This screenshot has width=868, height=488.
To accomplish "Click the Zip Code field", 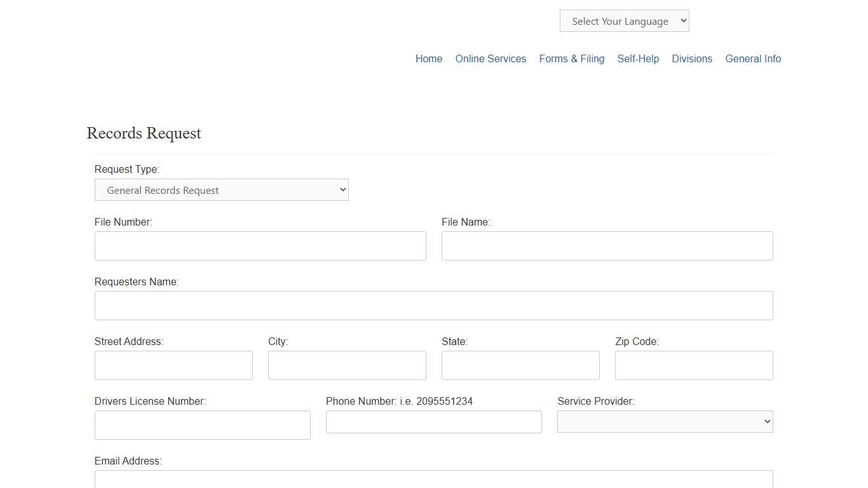I will point(694,365).
